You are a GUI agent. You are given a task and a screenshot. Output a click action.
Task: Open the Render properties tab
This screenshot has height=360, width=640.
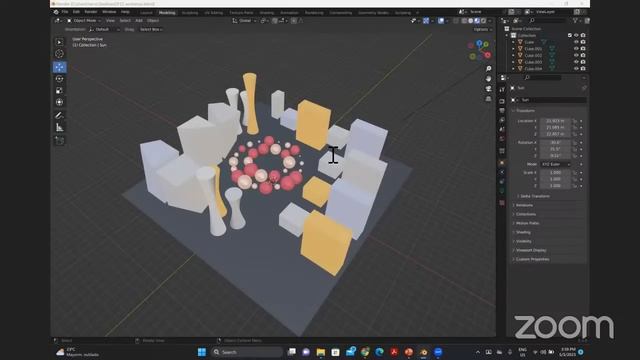click(502, 101)
